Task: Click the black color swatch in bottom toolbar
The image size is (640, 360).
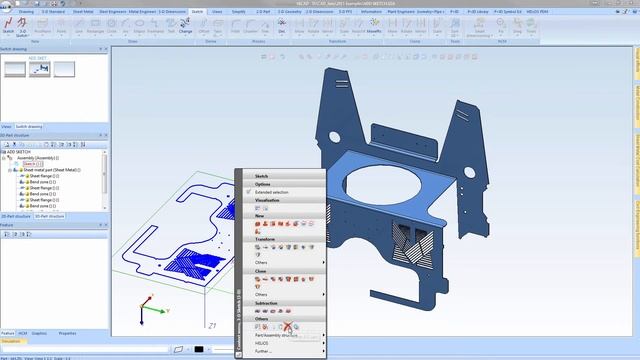Action: [x=199, y=349]
